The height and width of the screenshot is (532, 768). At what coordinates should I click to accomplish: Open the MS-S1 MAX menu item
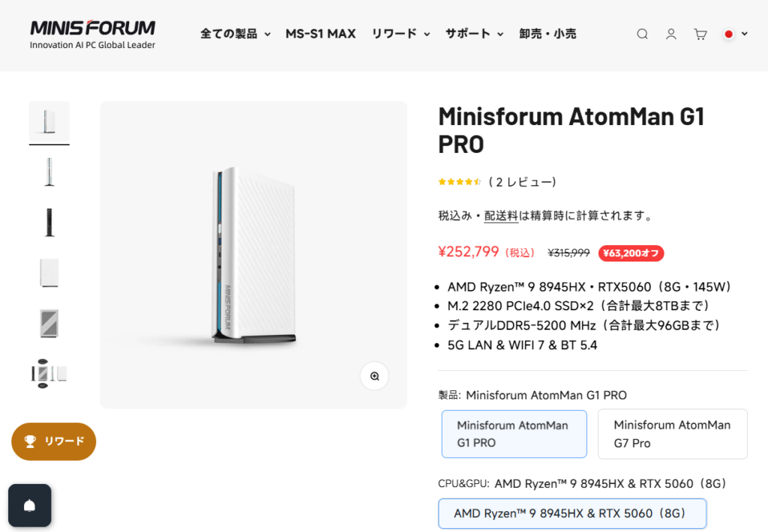click(320, 34)
